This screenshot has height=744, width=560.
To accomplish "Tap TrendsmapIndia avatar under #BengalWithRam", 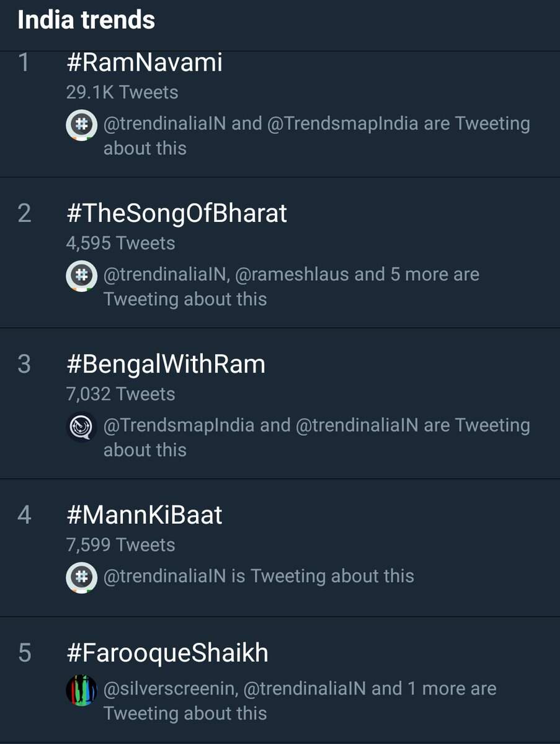I will [81, 427].
